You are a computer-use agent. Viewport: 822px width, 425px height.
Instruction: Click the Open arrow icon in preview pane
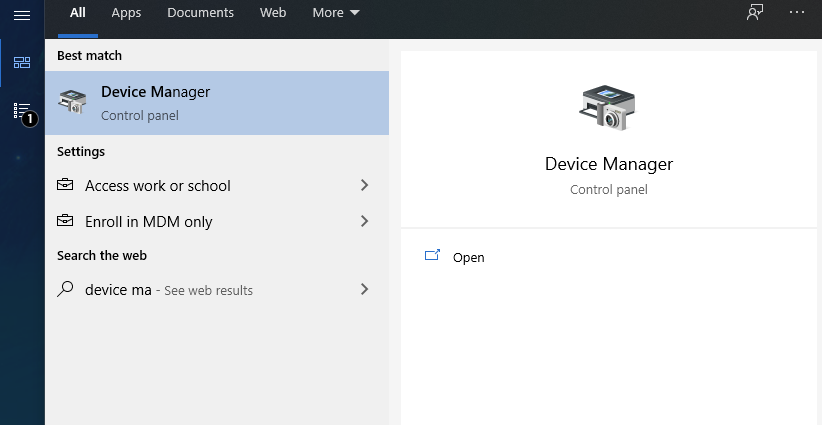click(x=432, y=255)
